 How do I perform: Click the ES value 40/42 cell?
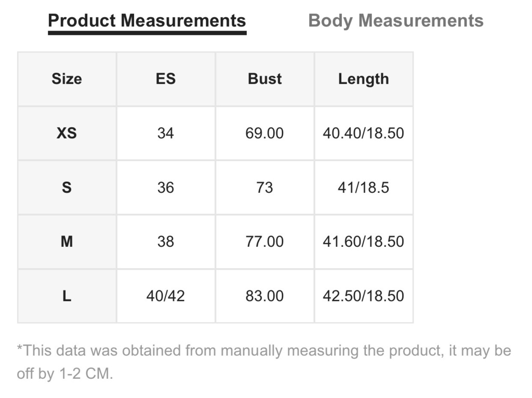pos(166,296)
